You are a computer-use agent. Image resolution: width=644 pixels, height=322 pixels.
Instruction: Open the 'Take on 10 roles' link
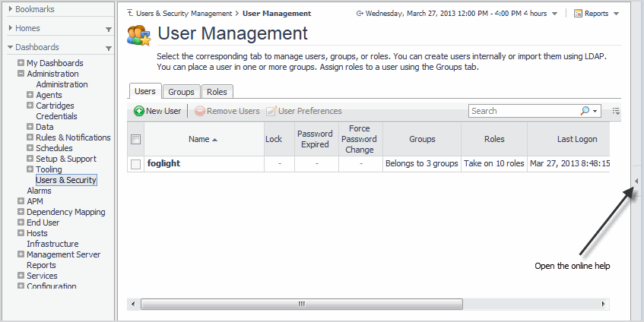[494, 163]
